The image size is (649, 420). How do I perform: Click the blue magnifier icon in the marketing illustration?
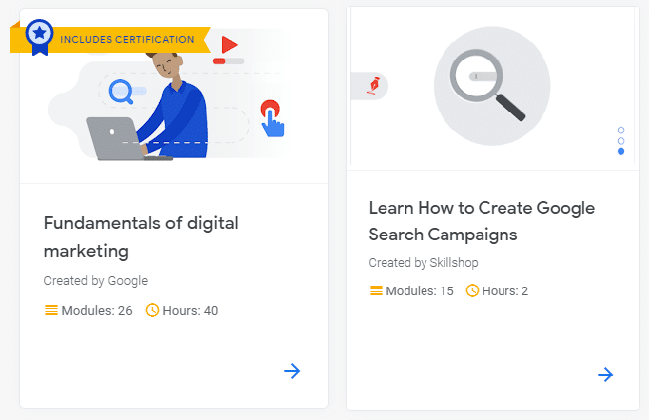[121, 93]
